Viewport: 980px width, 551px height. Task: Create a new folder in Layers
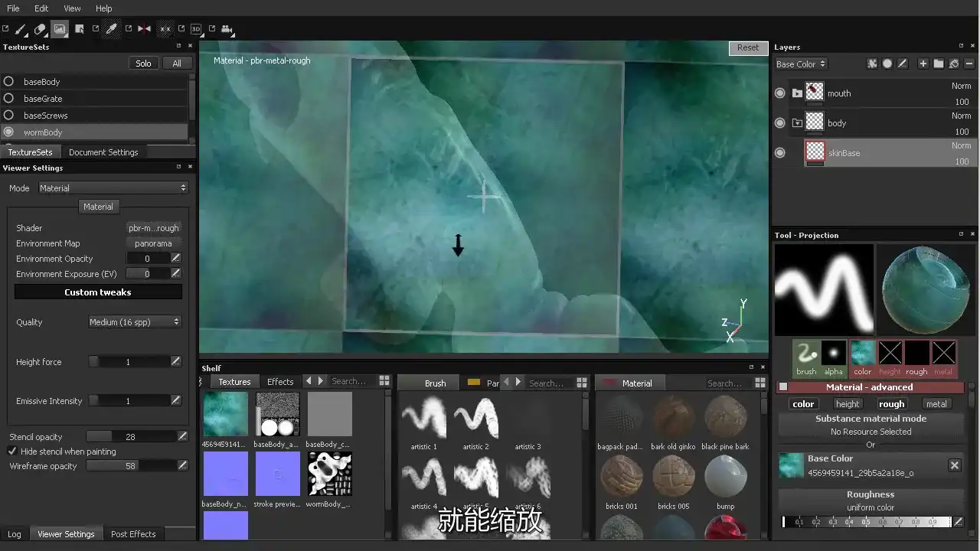tap(939, 64)
